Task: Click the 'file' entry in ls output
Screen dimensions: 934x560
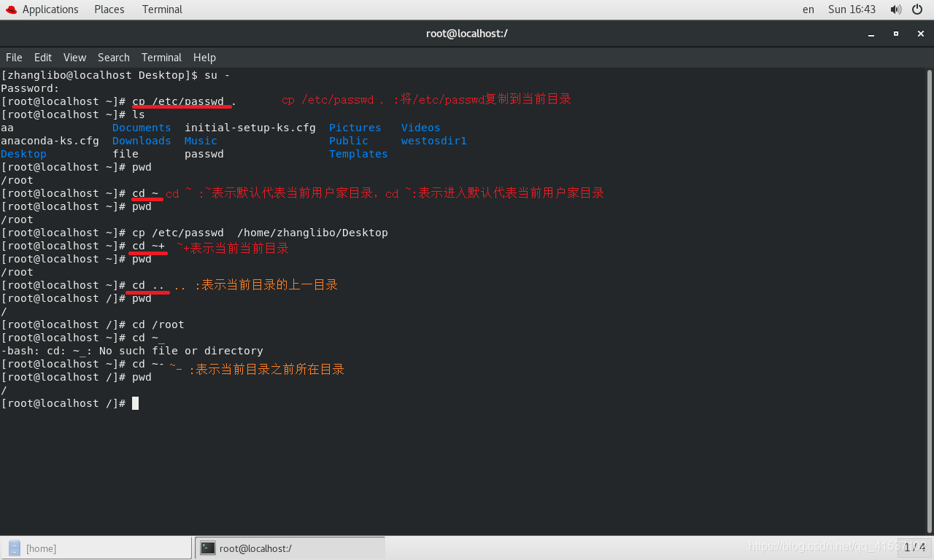Action: pos(126,154)
